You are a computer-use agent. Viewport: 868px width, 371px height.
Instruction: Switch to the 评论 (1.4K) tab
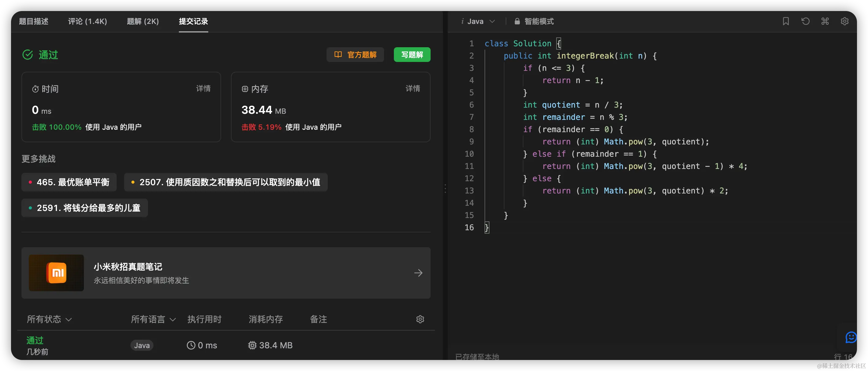coord(87,21)
